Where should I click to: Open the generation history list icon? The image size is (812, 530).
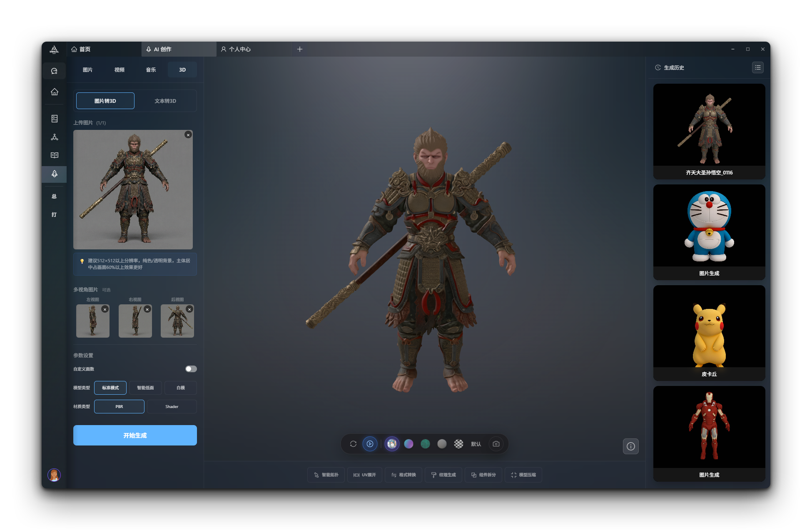[757, 67]
